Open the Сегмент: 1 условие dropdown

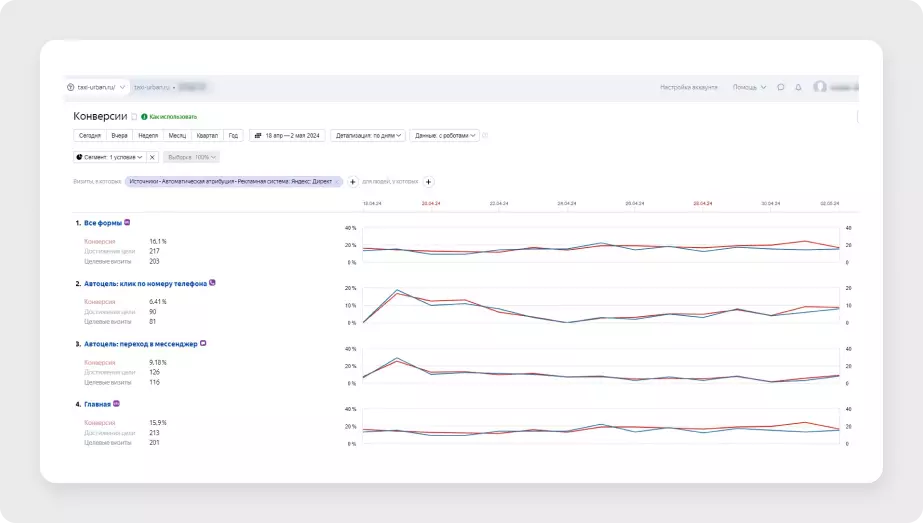coord(109,157)
